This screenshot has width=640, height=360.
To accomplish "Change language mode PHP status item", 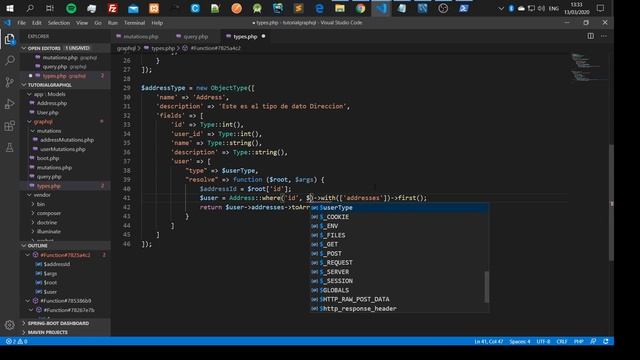I will [x=579, y=341].
